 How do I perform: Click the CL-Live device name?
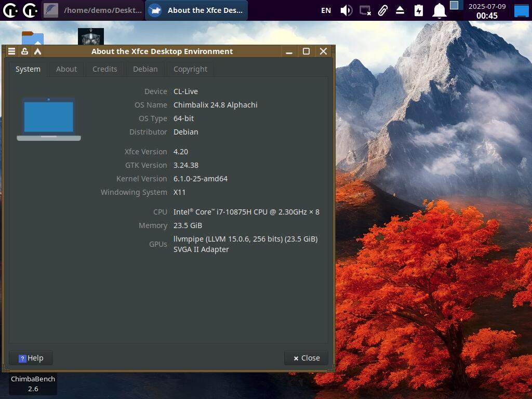[185, 91]
